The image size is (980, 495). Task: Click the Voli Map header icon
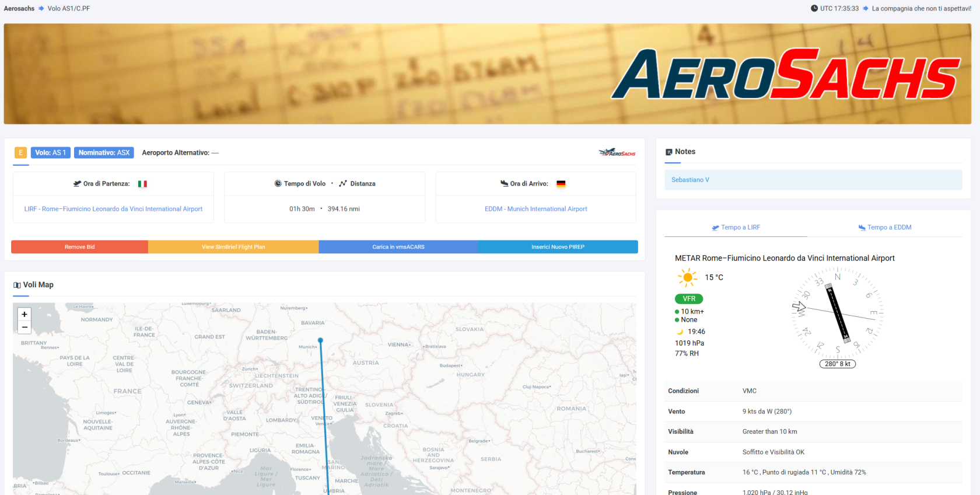(x=17, y=285)
